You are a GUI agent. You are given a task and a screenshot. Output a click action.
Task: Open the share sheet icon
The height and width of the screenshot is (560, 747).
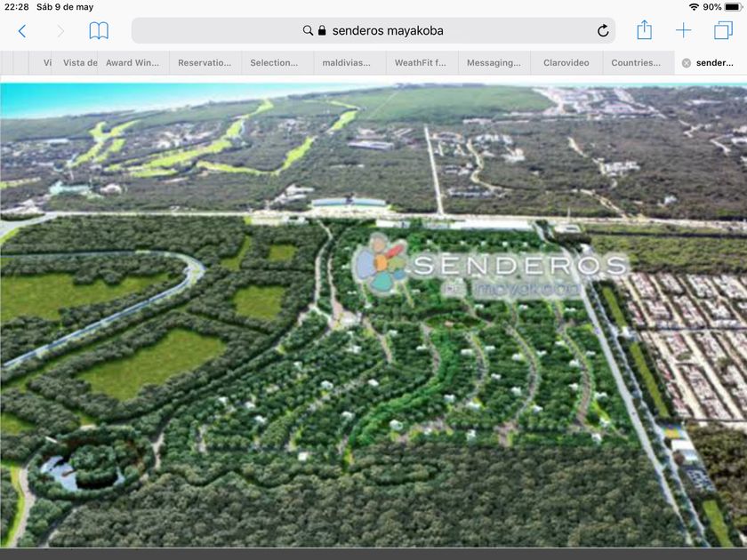tap(644, 30)
